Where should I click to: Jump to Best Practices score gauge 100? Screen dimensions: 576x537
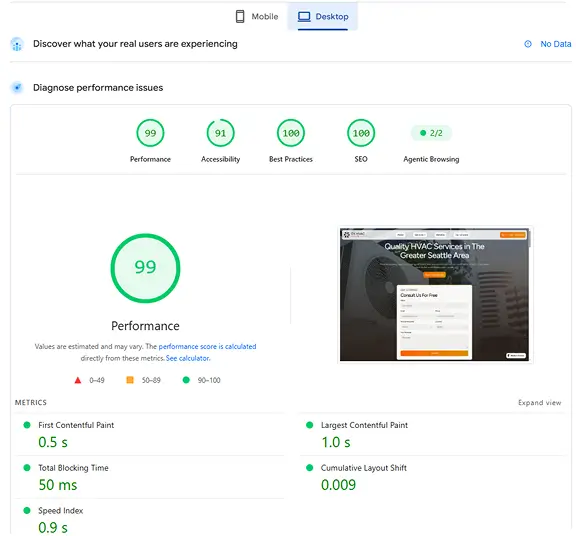point(291,133)
